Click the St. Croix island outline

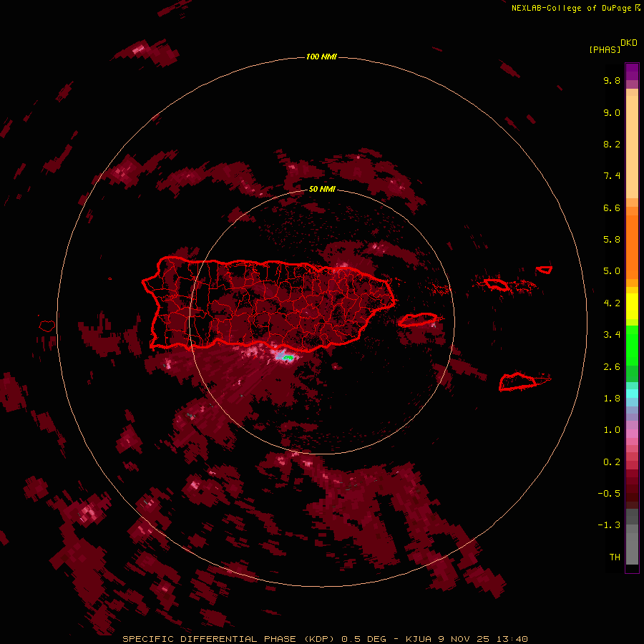(518, 381)
